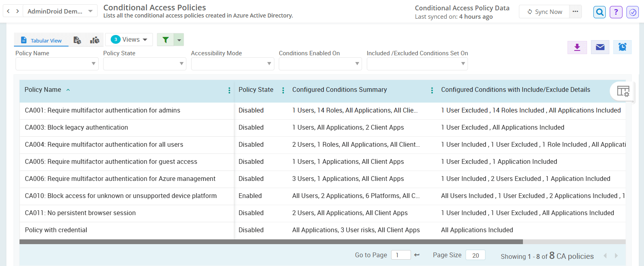Open the schedule report alarm clock icon
The width and height of the screenshot is (644, 266).
click(622, 47)
